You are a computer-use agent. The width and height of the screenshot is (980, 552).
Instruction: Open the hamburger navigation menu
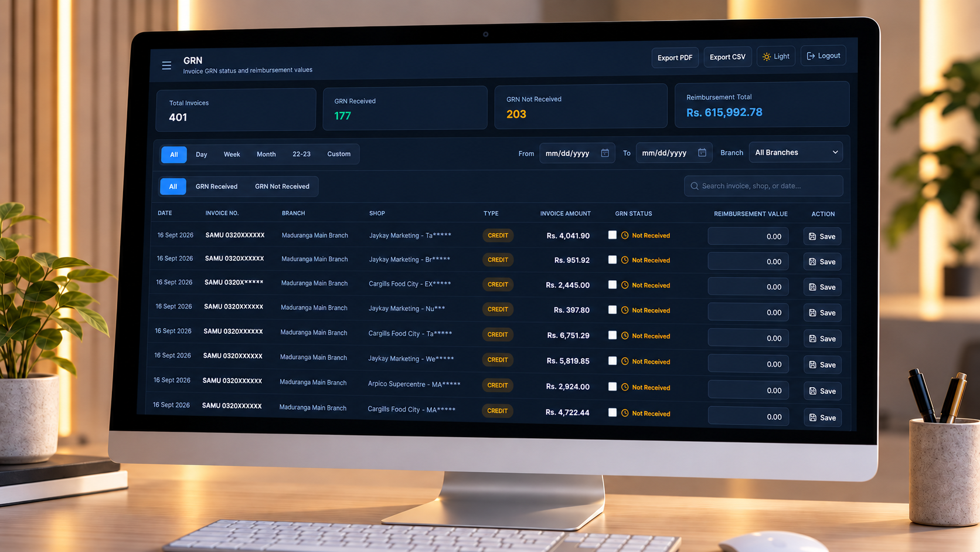(x=166, y=66)
